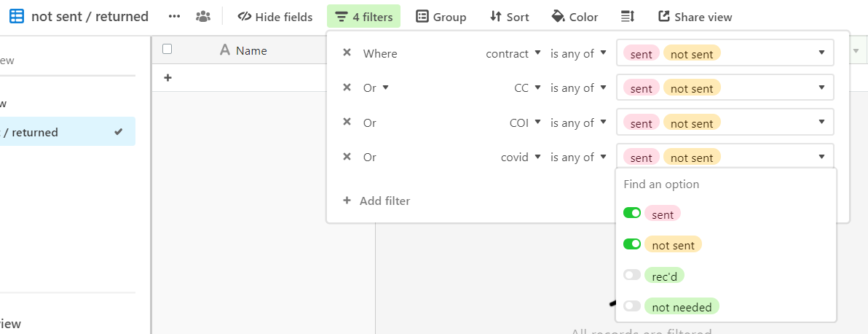Screen dimensions: 868x334
Task: Change the covid 'is any of' operator
Action: pos(578,158)
